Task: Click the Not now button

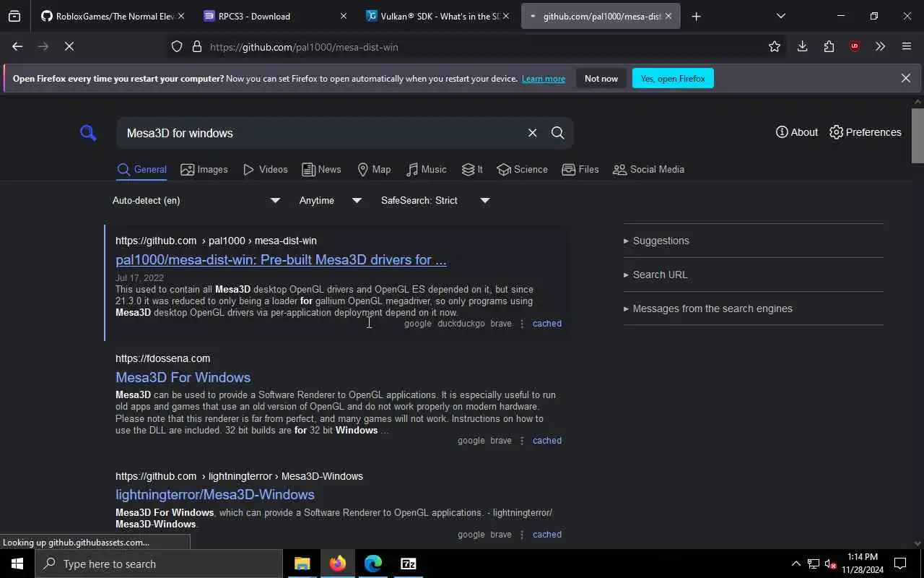Action: pyautogui.click(x=601, y=78)
